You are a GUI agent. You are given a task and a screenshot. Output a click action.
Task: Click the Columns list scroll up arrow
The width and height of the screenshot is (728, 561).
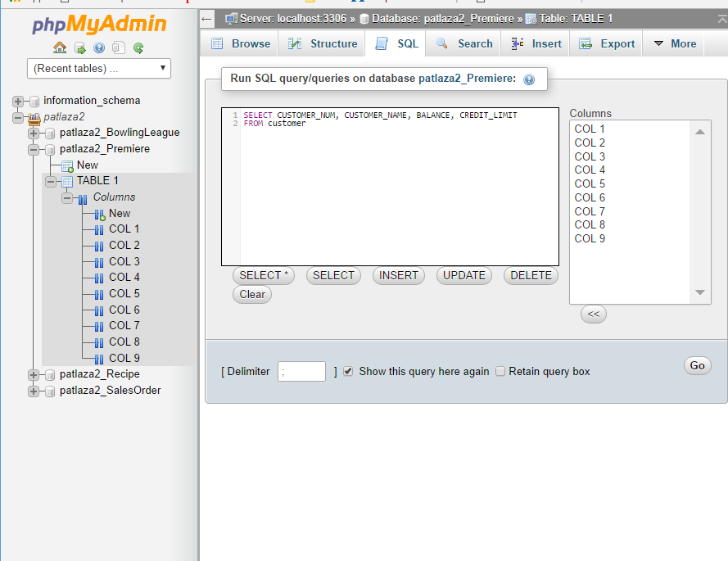point(700,132)
